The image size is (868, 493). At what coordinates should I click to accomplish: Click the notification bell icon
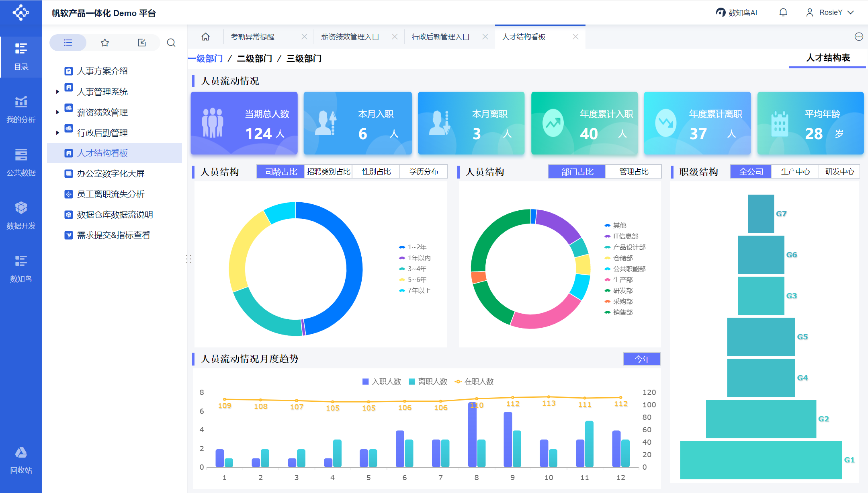[783, 12]
